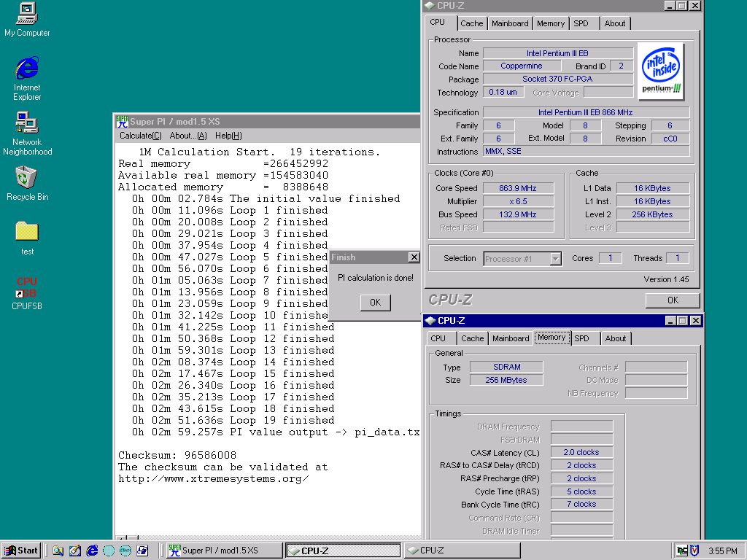This screenshot has width=747, height=560.
Task: Open the About tab in top CPU-Z window
Action: tap(615, 23)
